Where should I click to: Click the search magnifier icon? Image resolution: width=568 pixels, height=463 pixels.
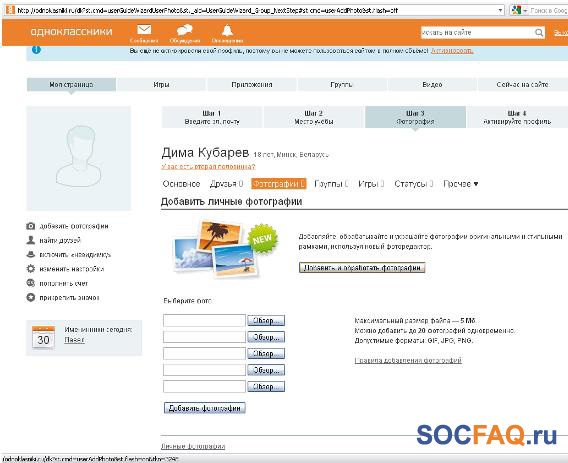(539, 33)
